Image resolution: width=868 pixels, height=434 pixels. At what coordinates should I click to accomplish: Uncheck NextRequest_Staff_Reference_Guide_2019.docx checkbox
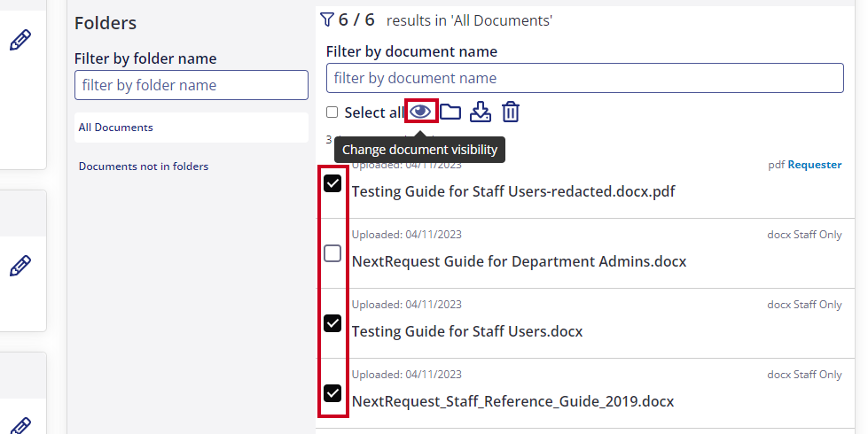pyautogui.click(x=332, y=393)
